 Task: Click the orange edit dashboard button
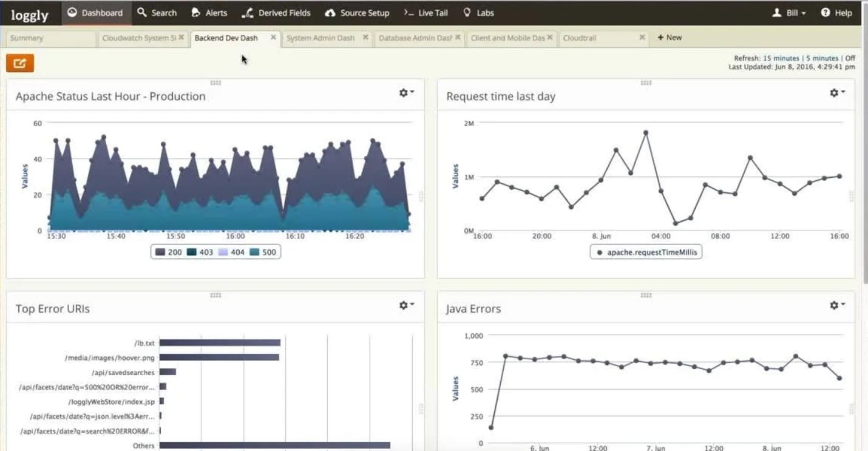[20, 63]
